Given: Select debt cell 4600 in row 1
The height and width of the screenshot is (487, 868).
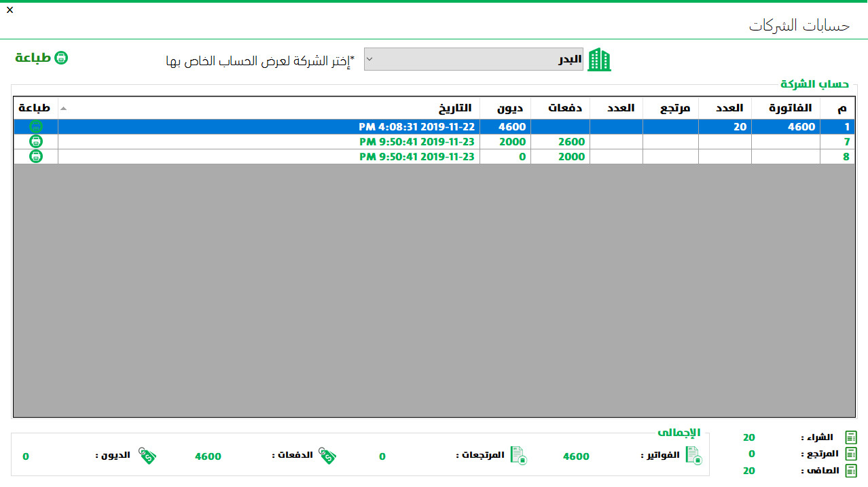Looking at the screenshot, I should (505, 127).
